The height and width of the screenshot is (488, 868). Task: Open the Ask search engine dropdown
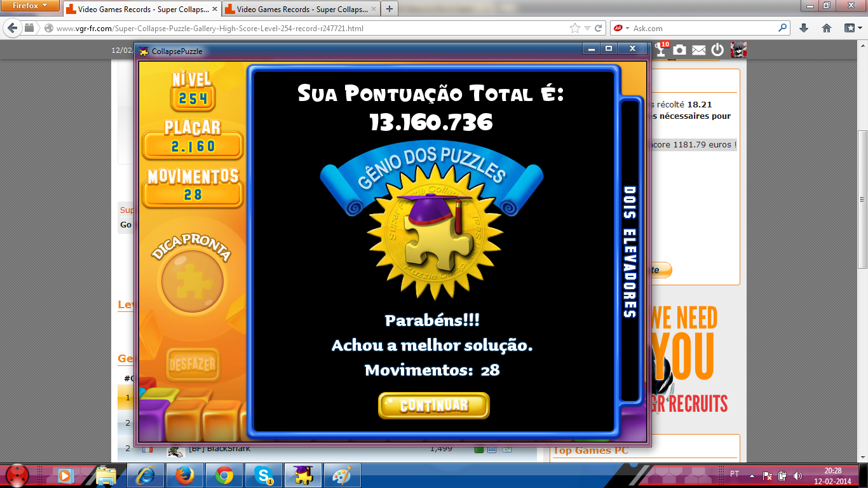coord(621,28)
